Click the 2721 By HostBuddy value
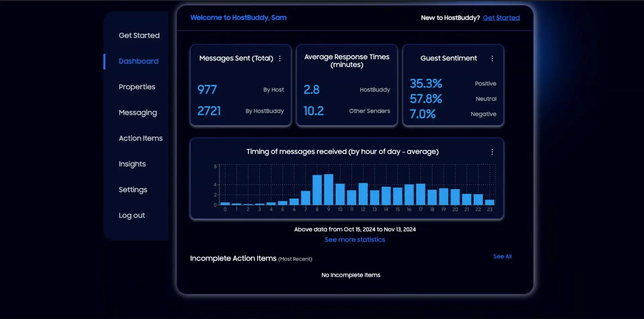 point(209,111)
